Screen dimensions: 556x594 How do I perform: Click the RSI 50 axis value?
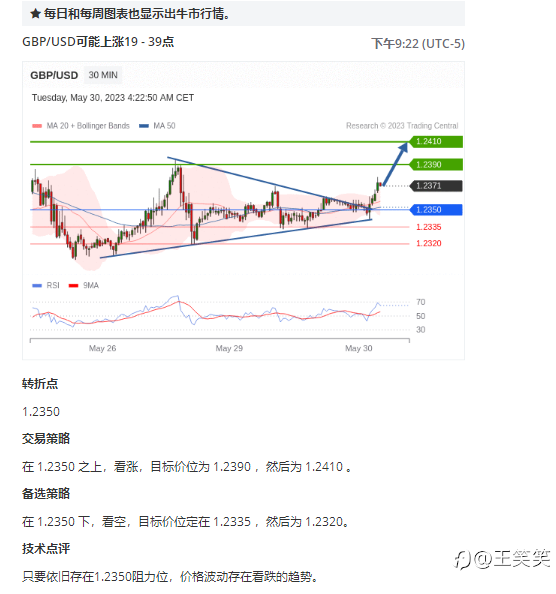420,316
